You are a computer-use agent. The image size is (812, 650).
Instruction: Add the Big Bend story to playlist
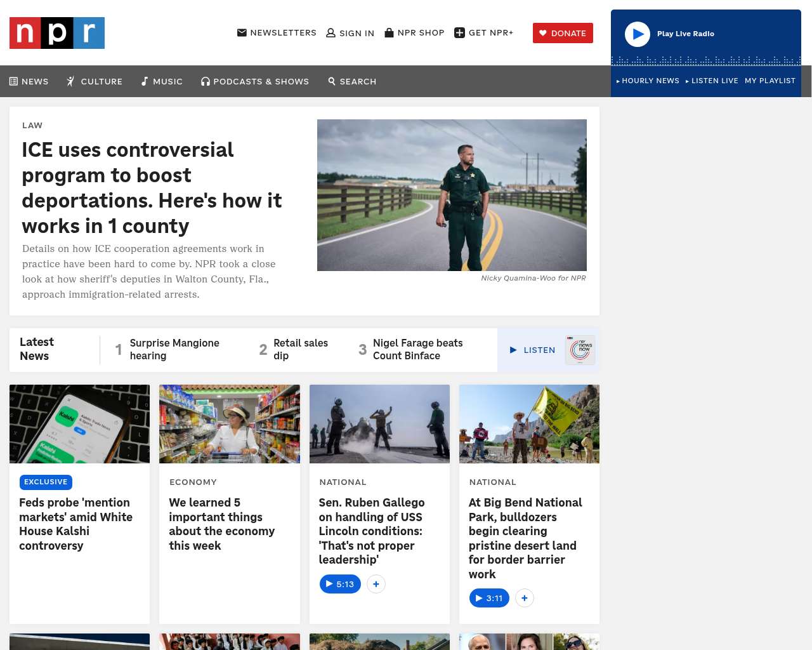[x=524, y=598]
